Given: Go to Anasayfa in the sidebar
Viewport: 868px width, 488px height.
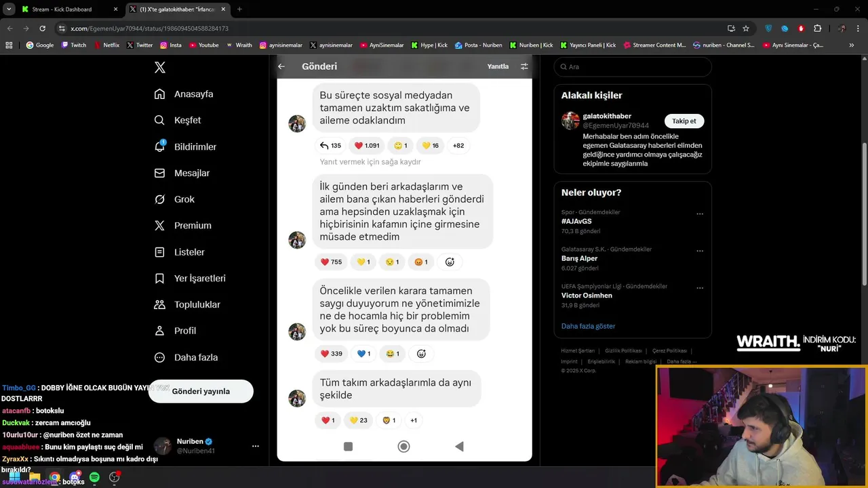Looking at the screenshot, I should coord(184,94).
